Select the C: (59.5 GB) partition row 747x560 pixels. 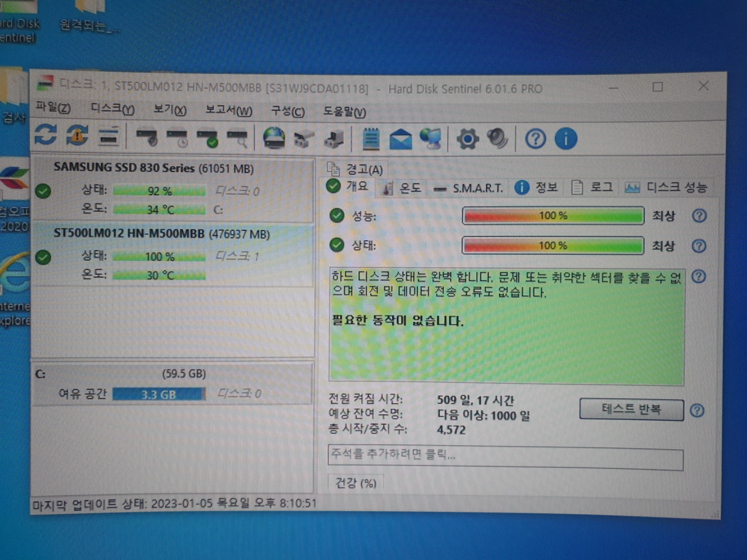[x=172, y=384]
